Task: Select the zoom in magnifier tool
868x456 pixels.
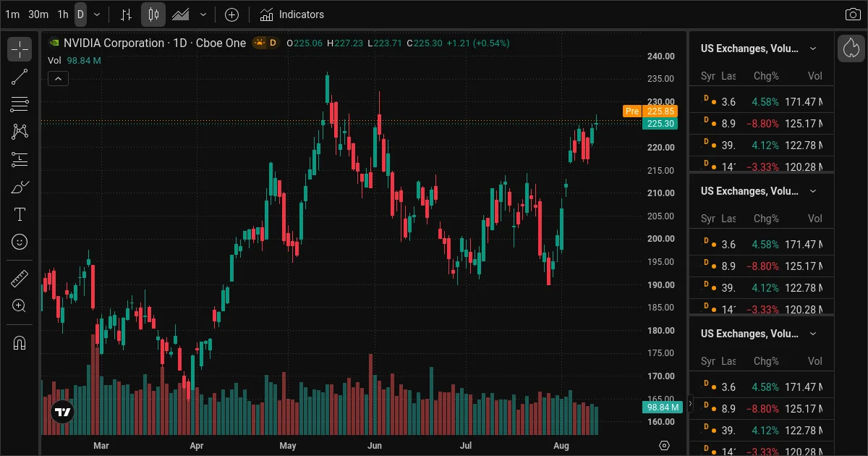Action: [20, 305]
